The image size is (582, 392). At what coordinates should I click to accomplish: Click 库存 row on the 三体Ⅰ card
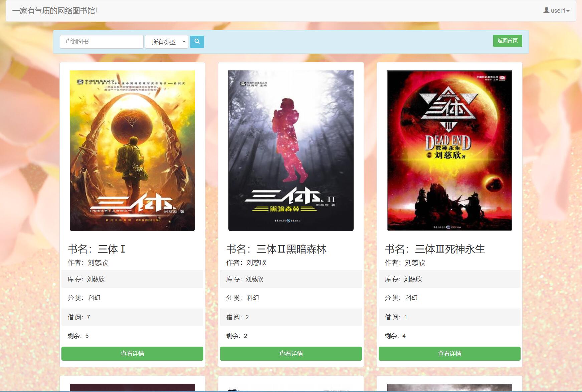coord(132,279)
